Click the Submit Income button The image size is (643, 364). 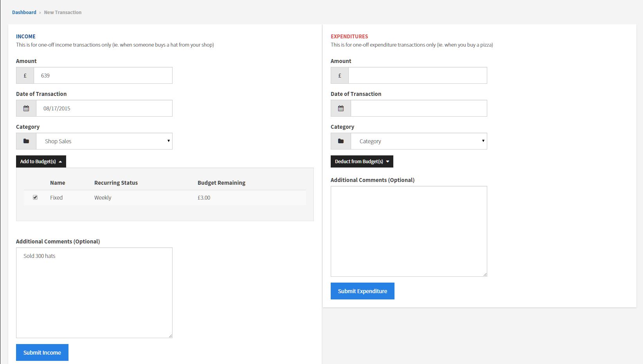click(42, 353)
